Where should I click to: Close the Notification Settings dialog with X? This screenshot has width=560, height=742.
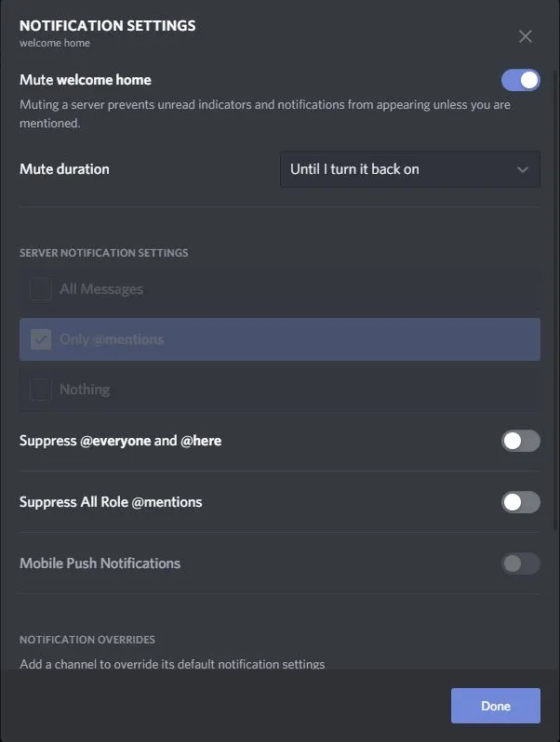coord(526,36)
